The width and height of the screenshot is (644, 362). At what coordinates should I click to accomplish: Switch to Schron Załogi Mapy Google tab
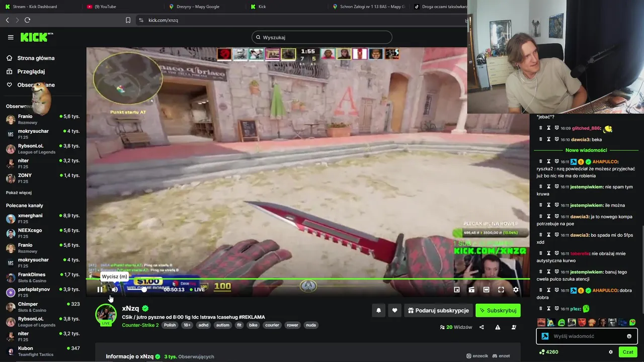tap(369, 7)
